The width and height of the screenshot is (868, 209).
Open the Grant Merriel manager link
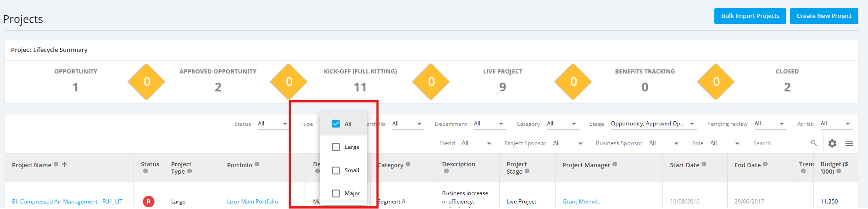pos(581,201)
